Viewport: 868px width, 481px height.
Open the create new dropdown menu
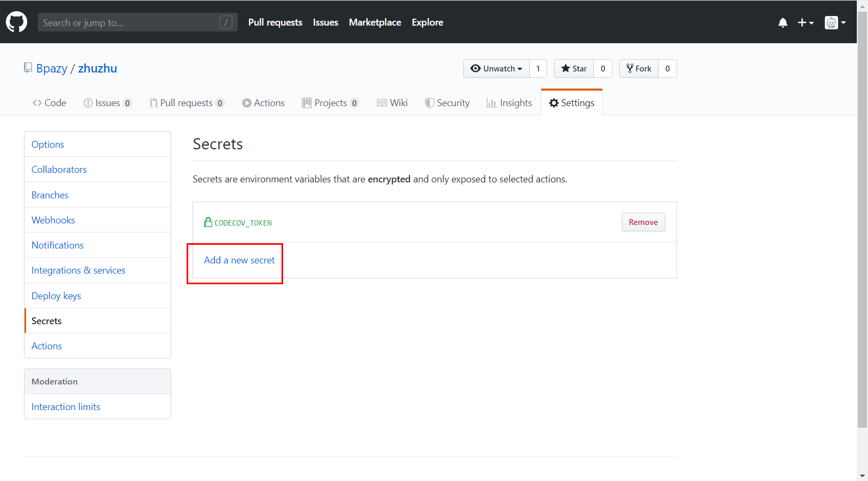[811, 23]
